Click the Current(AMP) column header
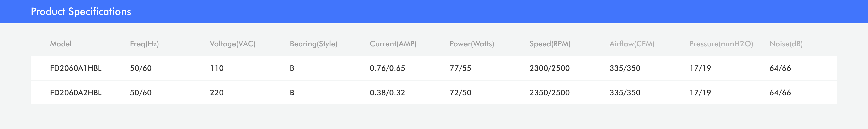Viewport: 868px width, 129px height. point(393,44)
